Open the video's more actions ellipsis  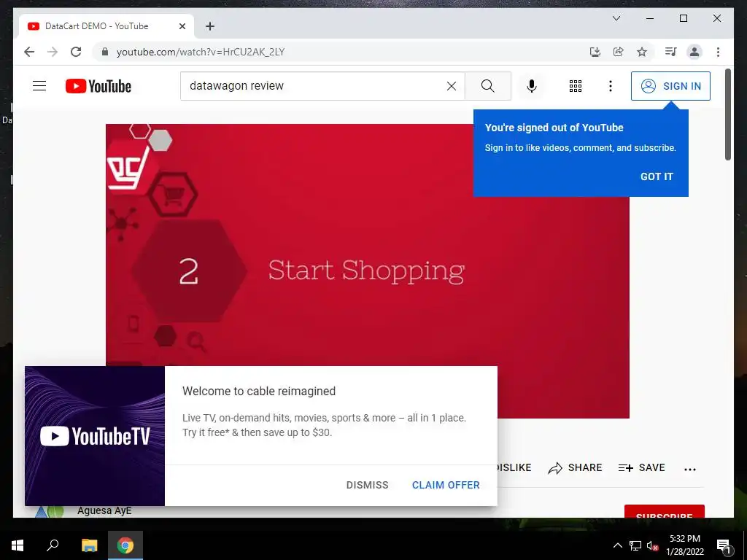pos(690,469)
